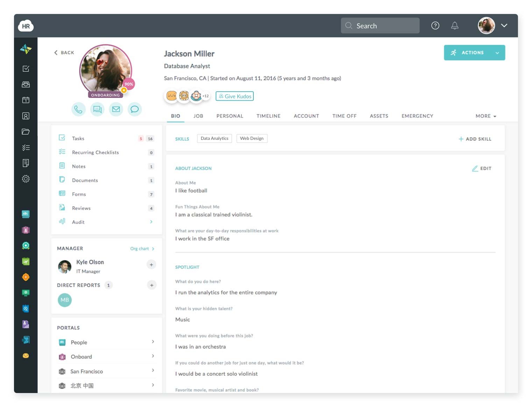Expand the ACTIONS dropdown arrow
The width and height of the screenshot is (532, 407).
(497, 53)
